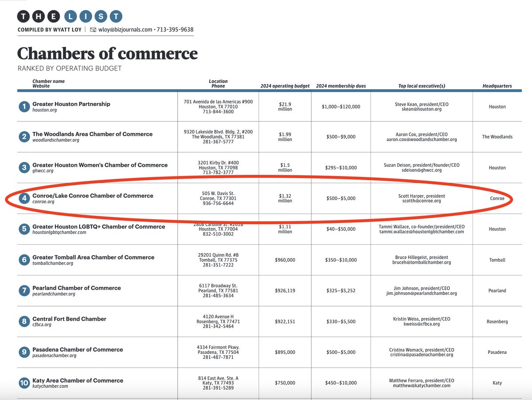Click rank badge number 3 for Women's Chamber
The image size is (532, 400).
24,168
